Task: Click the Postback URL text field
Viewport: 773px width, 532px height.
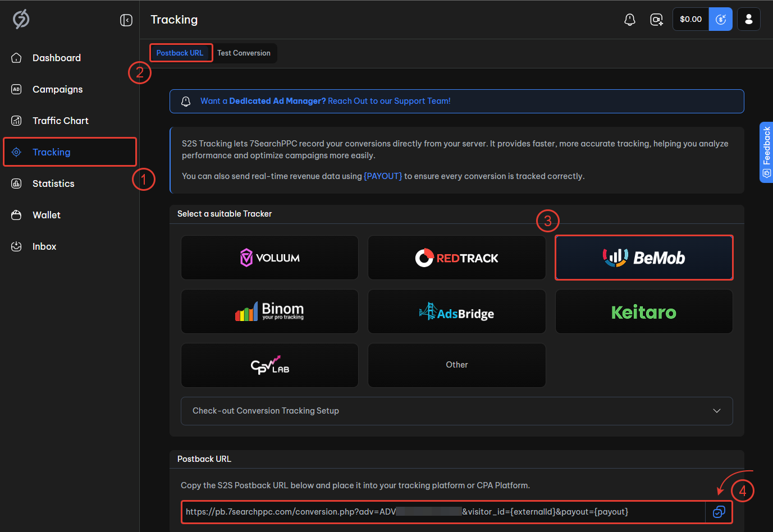Action: coord(443,512)
